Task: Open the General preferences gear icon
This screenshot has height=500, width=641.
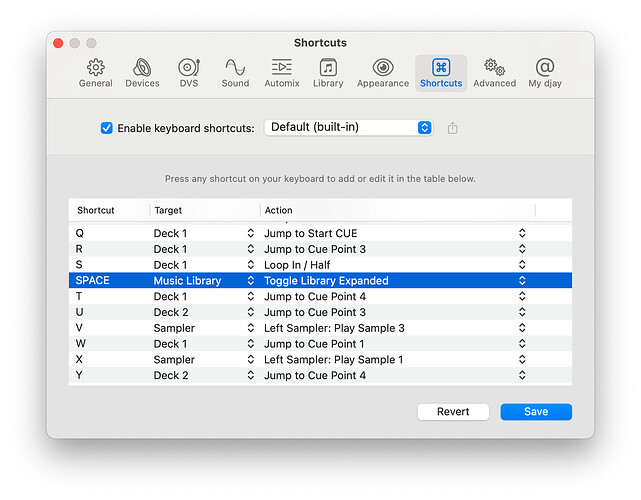Action: click(x=96, y=68)
